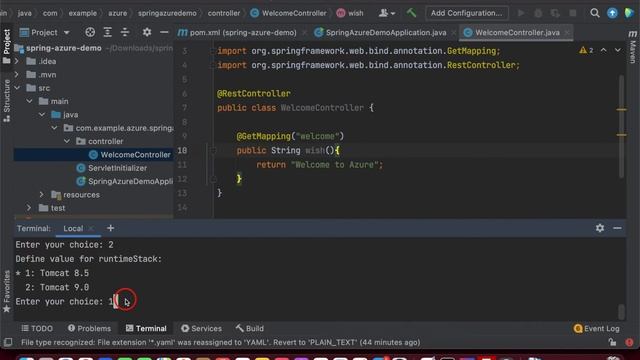Minimize the Terminal tool window
This screenshot has width=640, height=360.
coord(618,228)
